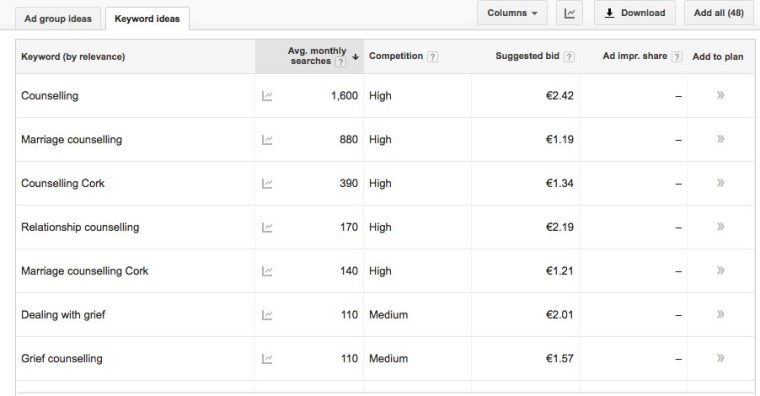Click the €1.57 suggested bid
This screenshot has height=396, width=760.
pyautogui.click(x=559, y=359)
